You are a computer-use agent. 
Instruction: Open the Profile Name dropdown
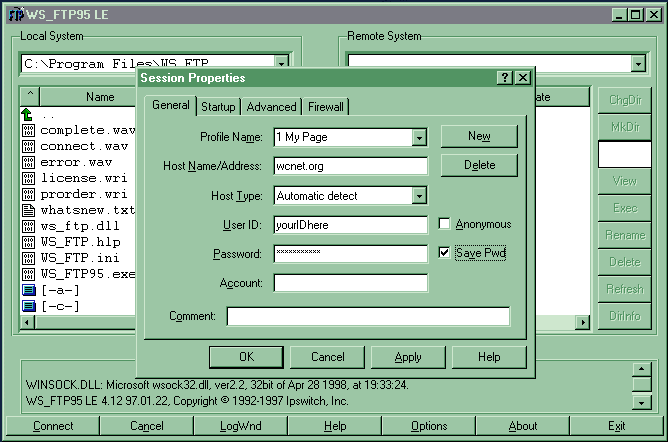[419, 137]
